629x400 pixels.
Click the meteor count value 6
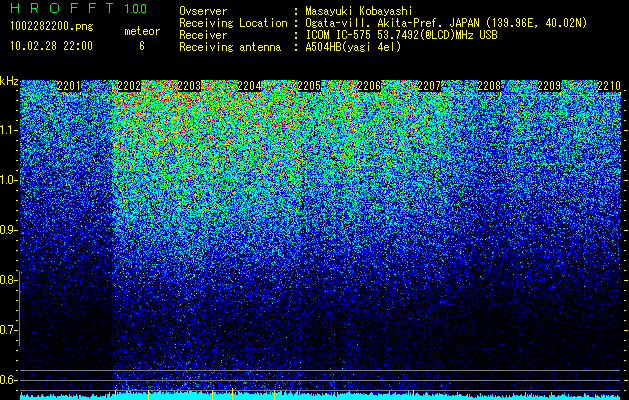[142, 46]
